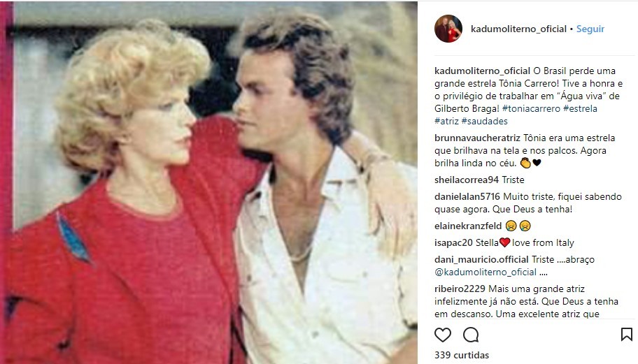Open #estrela hashtag link
638x364 pixels.
coord(580,108)
